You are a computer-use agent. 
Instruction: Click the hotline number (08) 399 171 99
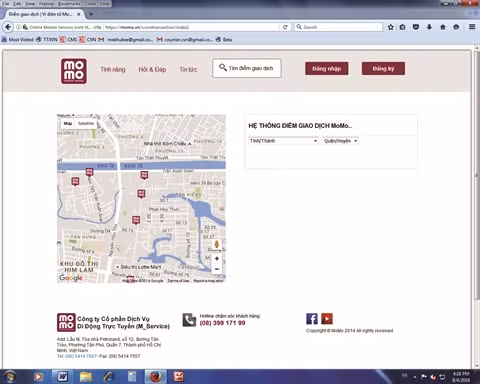222,323
